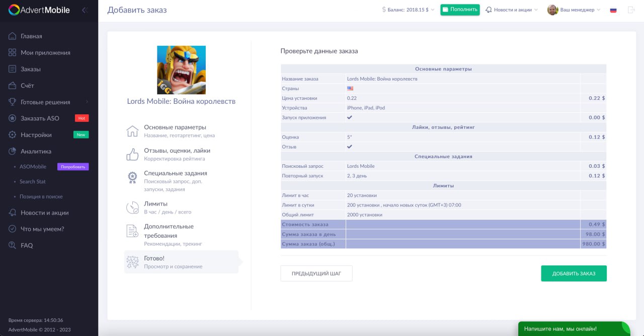Go to Специальные задания step
Image resolution: width=644 pixels, height=336 pixels.
pyautogui.click(x=181, y=181)
